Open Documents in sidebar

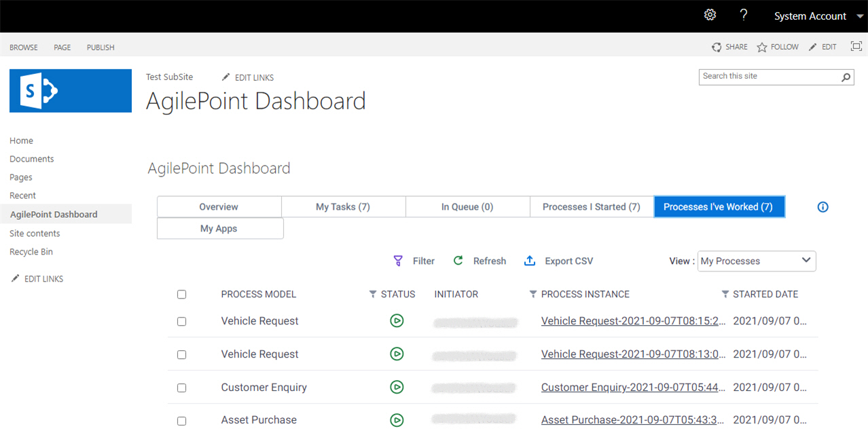coord(32,159)
